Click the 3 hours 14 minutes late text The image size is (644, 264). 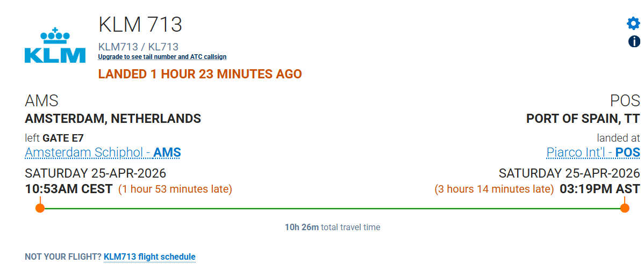493,189
